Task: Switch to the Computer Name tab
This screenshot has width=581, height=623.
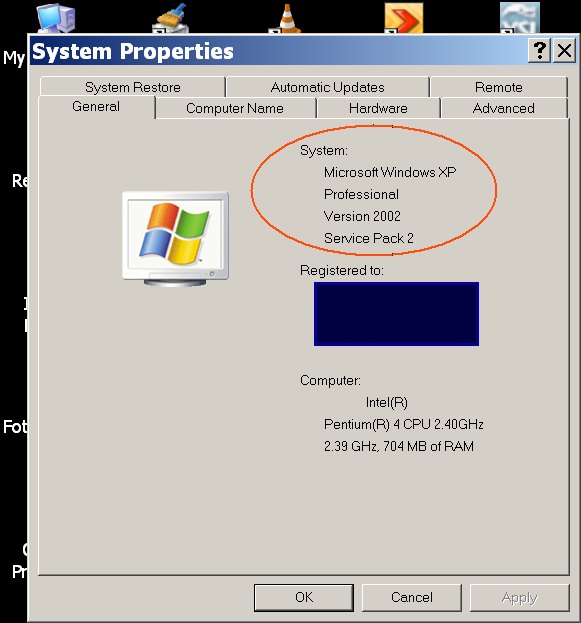Action: click(235, 108)
